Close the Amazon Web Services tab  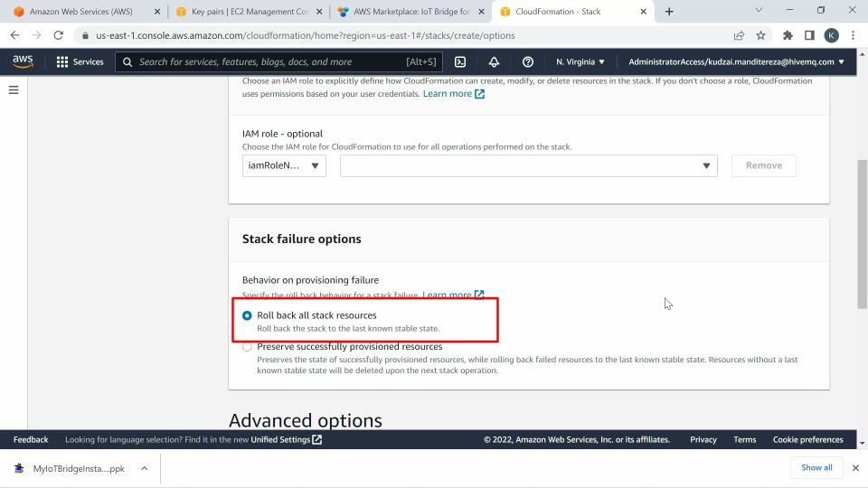(x=157, y=12)
